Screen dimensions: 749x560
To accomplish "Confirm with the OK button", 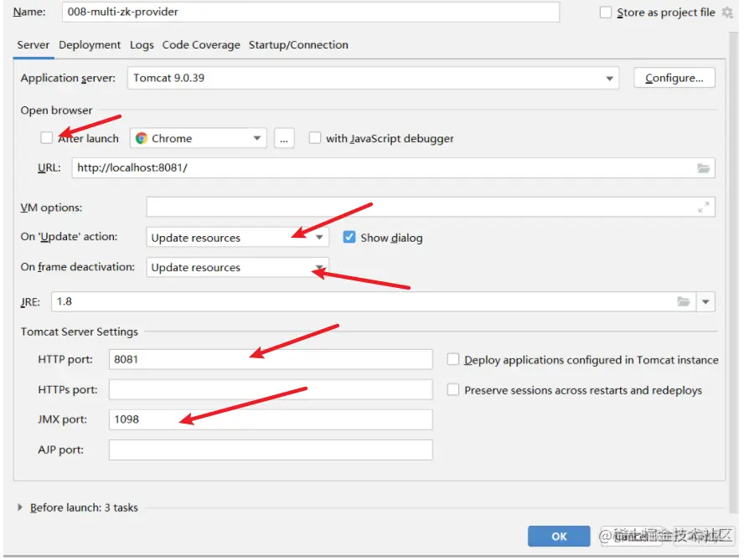I will coord(559,536).
